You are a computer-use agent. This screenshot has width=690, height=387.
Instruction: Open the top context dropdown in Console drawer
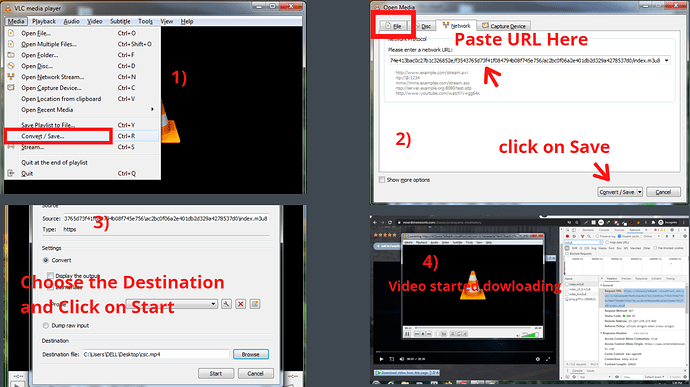click(595, 377)
